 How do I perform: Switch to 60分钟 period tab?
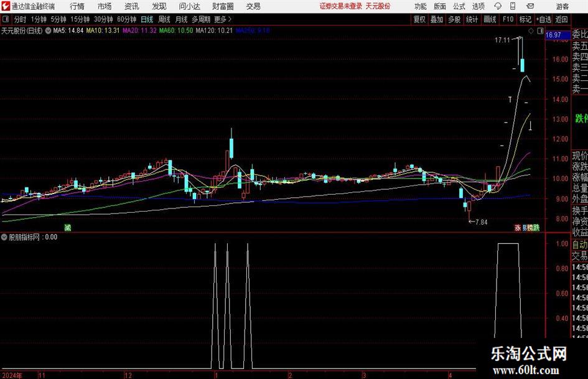[x=126, y=19]
